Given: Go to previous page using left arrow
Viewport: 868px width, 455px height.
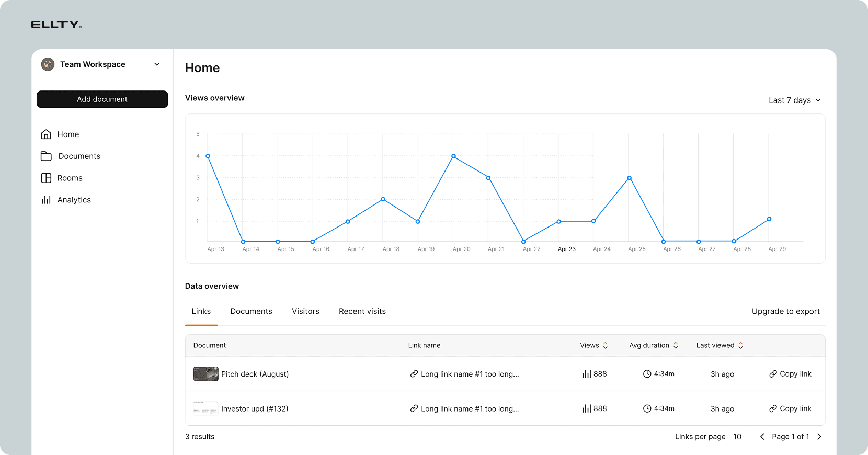Looking at the screenshot, I should coord(762,437).
